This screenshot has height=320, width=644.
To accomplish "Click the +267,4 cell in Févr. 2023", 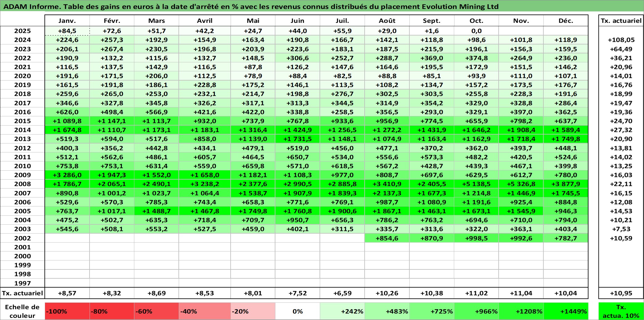I will [112, 49].
